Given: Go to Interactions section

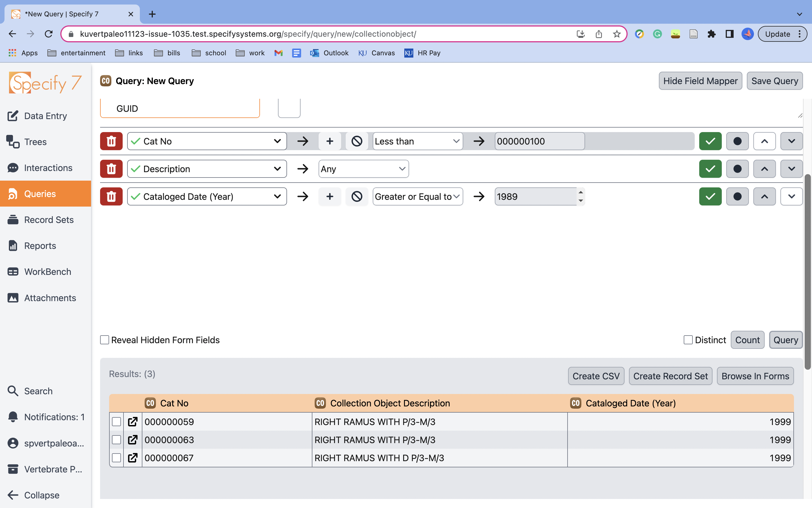Looking at the screenshot, I should click(45, 168).
